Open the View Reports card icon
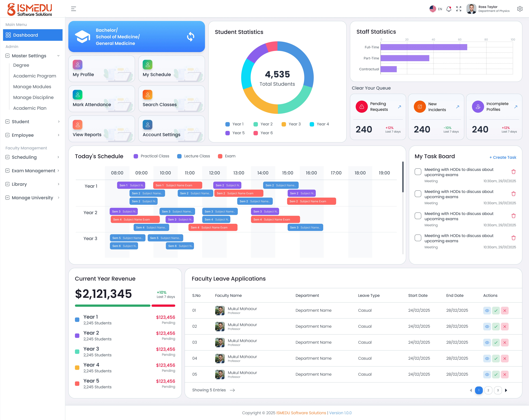The width and height of the screenshot is (529, 420). tap(78, 125)
